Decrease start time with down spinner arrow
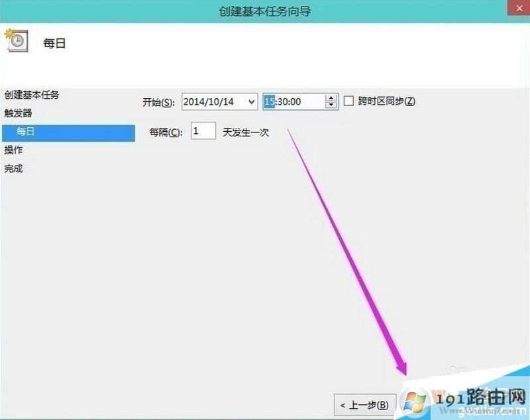The image size is (530, 420). pyautogui.click(x=331, y=105)
